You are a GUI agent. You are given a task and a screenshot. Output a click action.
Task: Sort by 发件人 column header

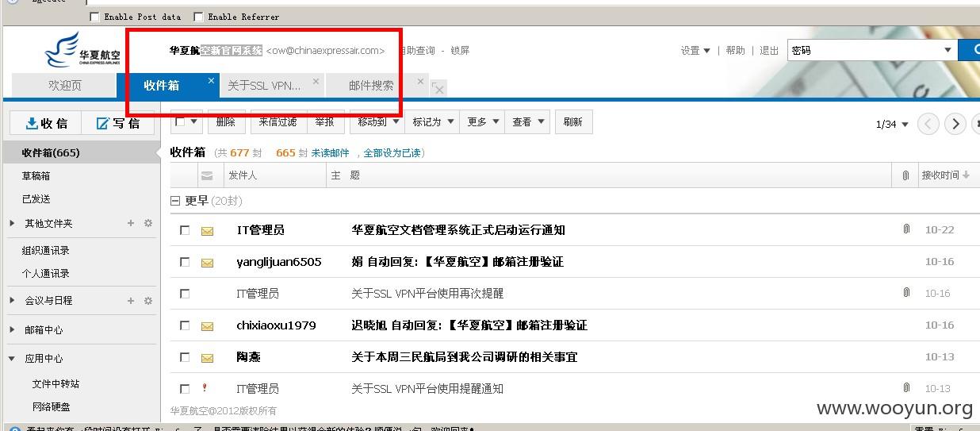pos(243,175)
